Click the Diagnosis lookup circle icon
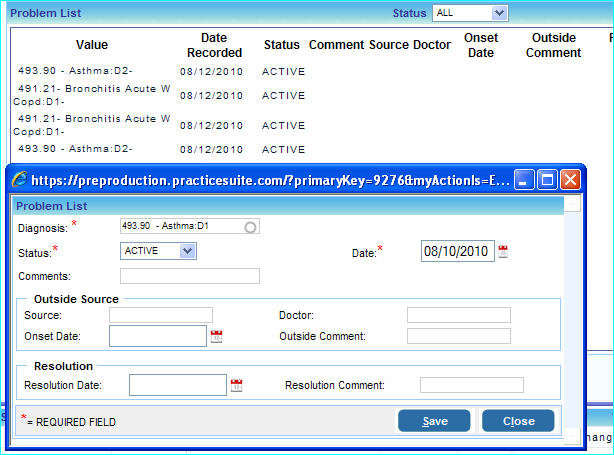 pyautogui.click(x=250, y=227)
